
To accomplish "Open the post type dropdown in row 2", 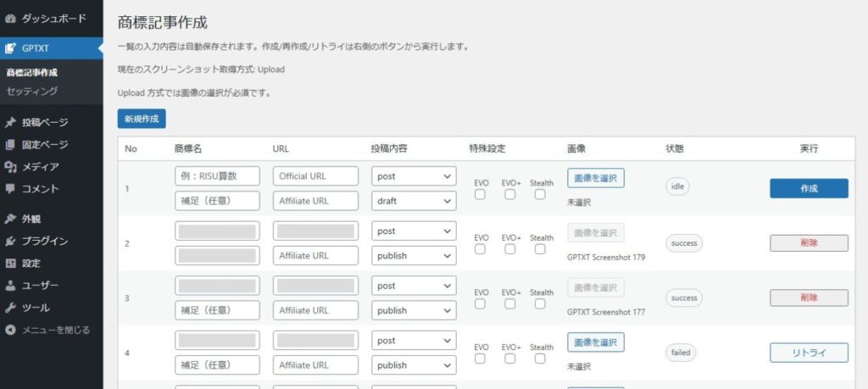I will click(414, 231).
